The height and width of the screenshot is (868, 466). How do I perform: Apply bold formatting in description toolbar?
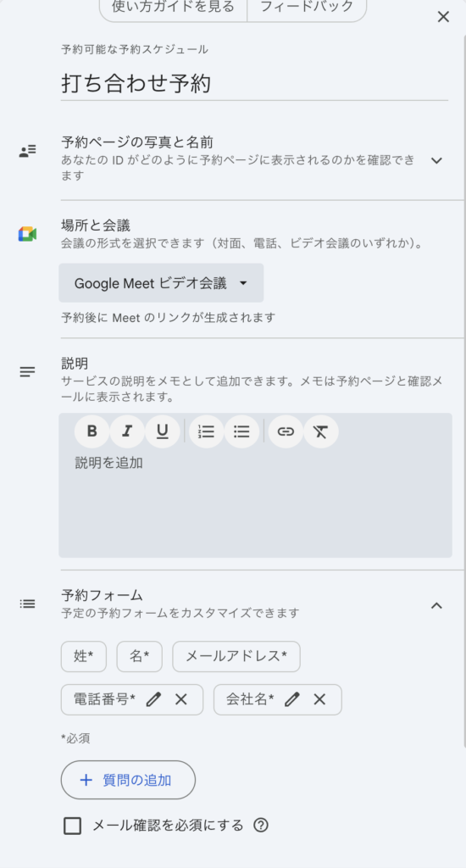92,431
